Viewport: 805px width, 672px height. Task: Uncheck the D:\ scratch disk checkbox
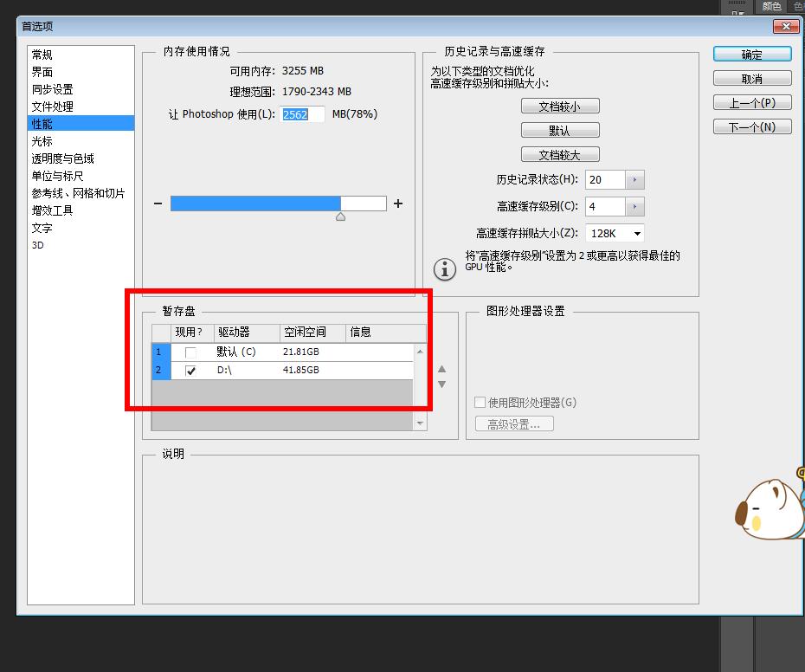point(192,370)
